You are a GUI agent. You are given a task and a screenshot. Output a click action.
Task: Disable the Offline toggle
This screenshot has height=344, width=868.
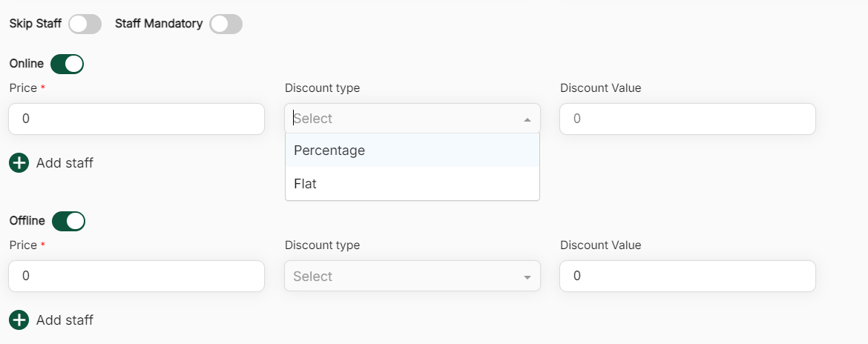(68, 221)
